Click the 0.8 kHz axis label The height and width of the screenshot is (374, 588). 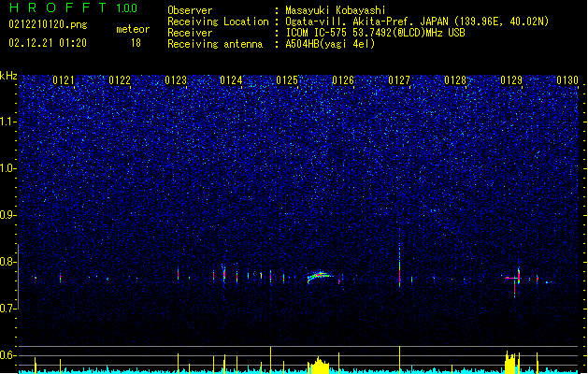pos(8,262)
